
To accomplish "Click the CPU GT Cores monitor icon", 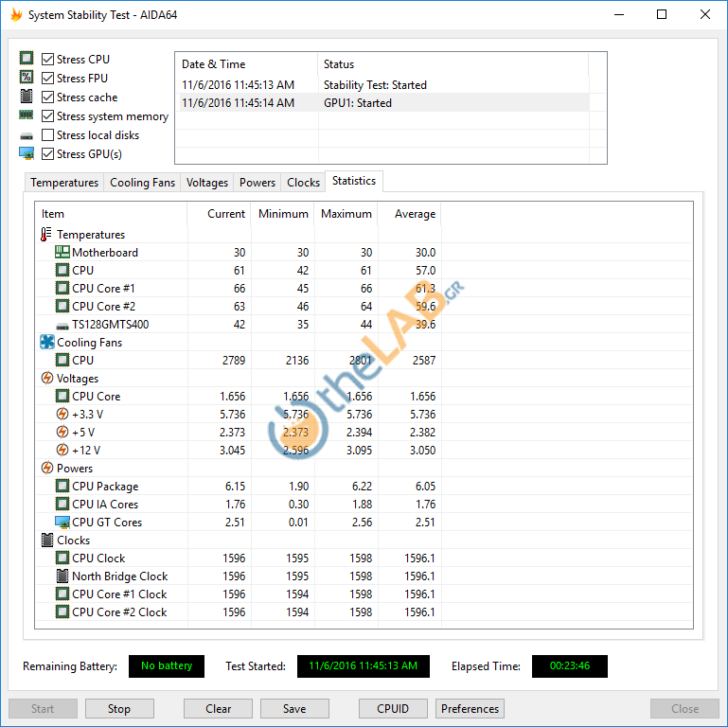I will [x=62, y=523].
